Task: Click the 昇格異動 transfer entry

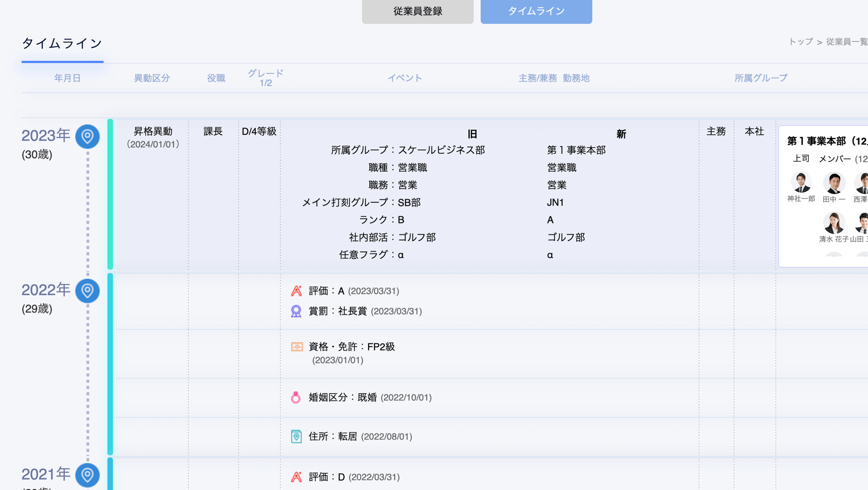Action: (x=153, y=131)
